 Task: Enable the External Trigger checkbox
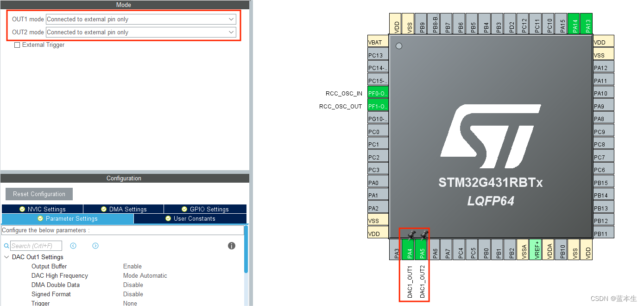tap(17, 45)
